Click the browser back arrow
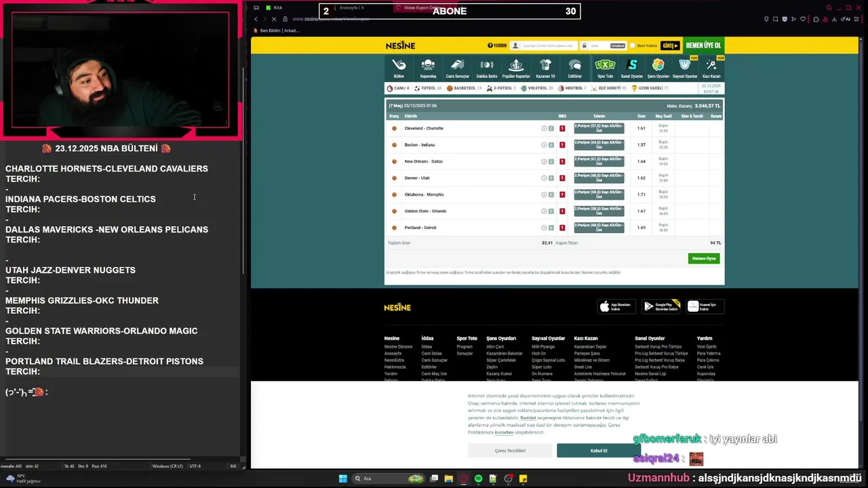 pos(256,19)
